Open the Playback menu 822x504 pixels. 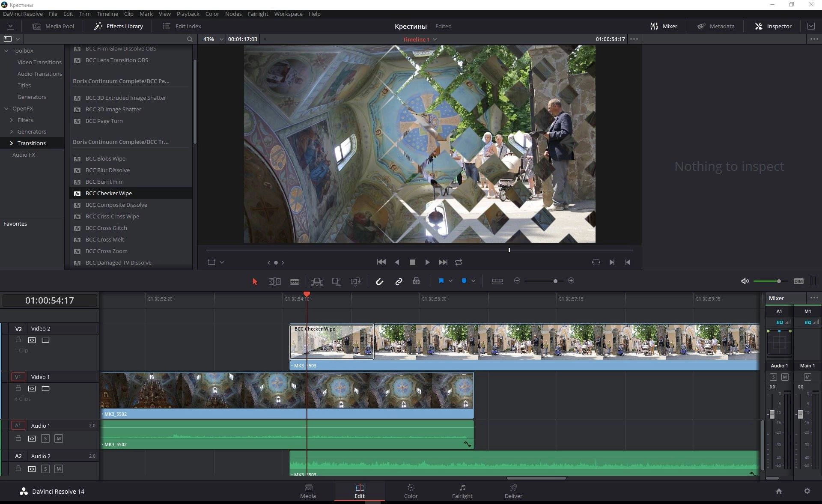click(188, 14)
